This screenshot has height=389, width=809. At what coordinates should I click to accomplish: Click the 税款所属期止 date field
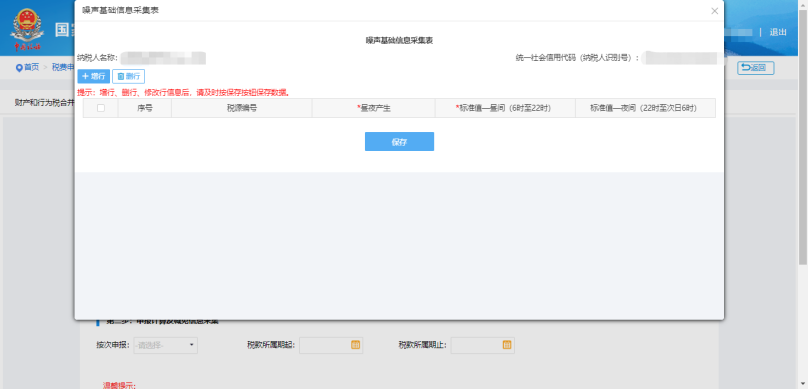point(482,345)
